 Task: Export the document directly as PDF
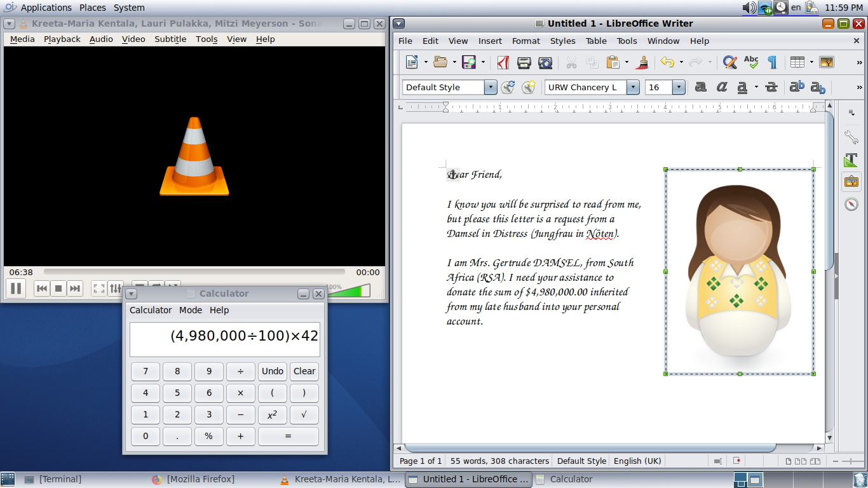pyautogui.click(x=503, y=62)
